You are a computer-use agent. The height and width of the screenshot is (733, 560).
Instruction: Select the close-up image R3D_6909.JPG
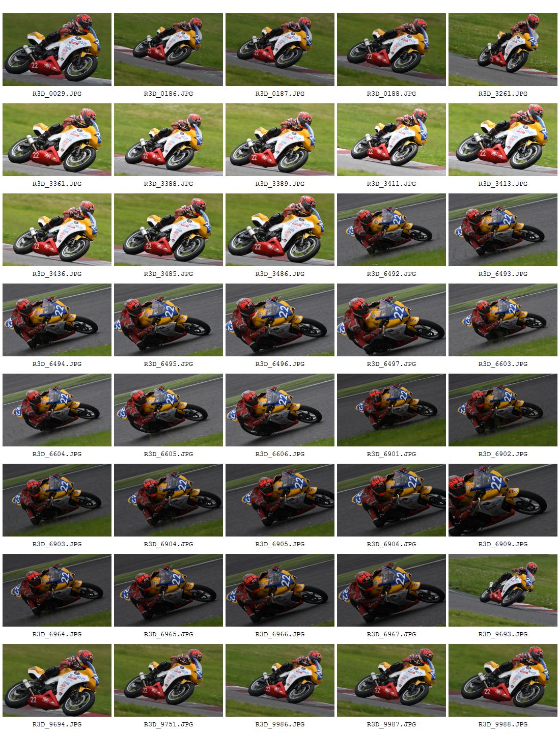(x=503, y=500)
